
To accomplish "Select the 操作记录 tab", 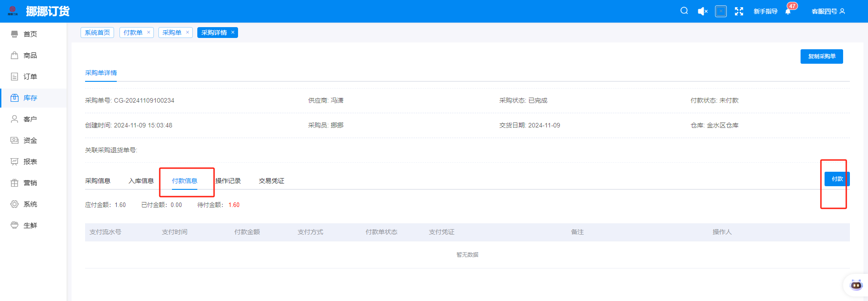I will point(228,181).
